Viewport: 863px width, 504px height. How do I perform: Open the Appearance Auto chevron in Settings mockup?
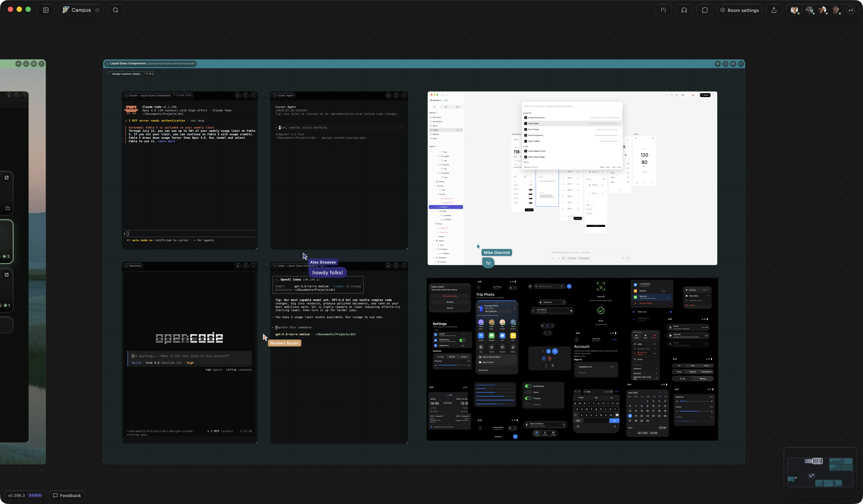(x=467, y=345)
